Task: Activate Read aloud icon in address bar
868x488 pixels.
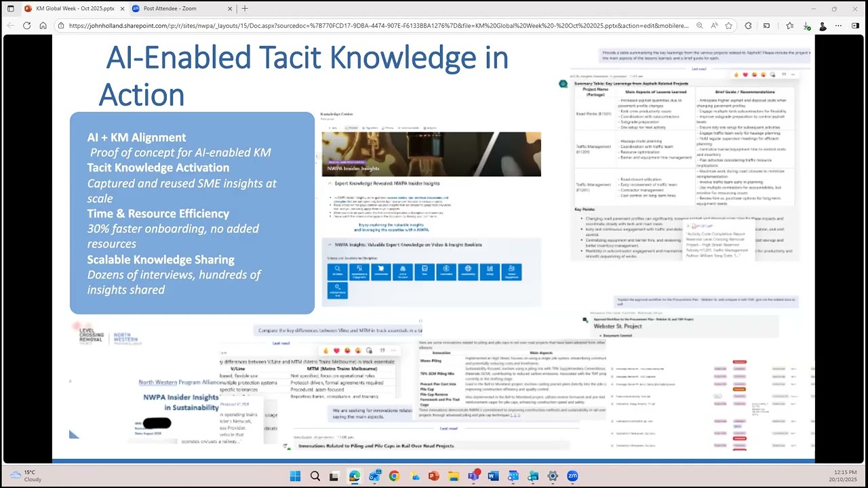Action: pyautogui.click(x=714, y=26)
